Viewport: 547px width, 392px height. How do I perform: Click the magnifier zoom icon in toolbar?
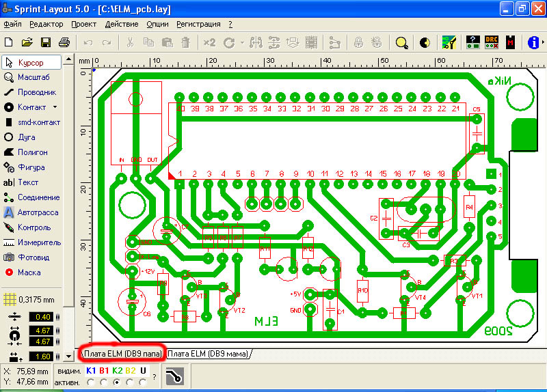[x=401, y=42]
